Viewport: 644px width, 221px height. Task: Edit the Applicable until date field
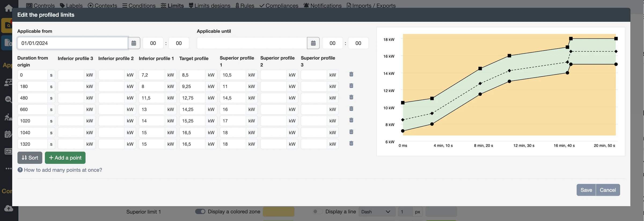tap(252, 43)
